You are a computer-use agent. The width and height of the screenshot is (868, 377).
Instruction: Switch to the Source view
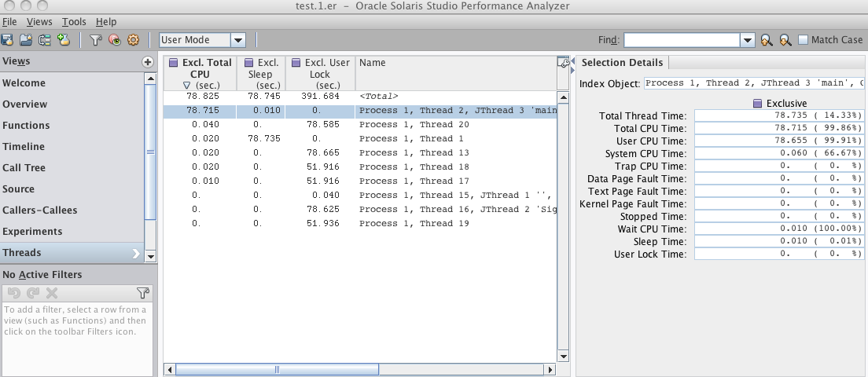click(72, 189)
